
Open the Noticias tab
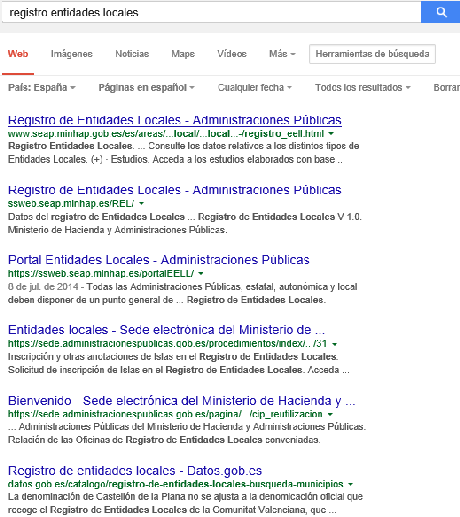pyautogui.click(x=132, y=54)
